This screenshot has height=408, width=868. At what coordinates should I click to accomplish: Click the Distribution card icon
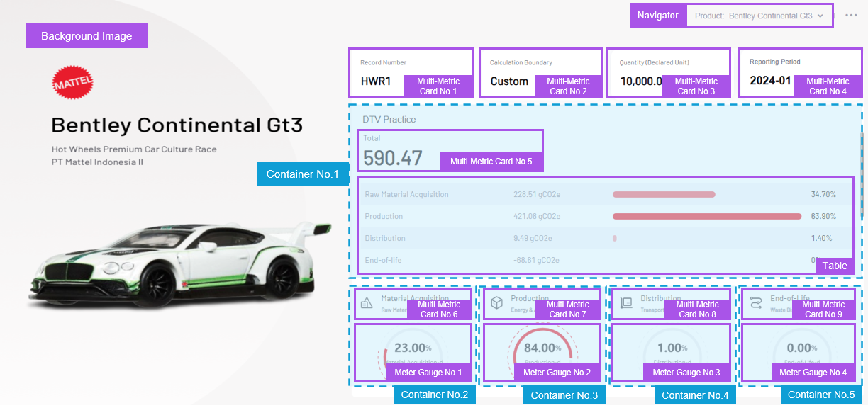point(625,303)
